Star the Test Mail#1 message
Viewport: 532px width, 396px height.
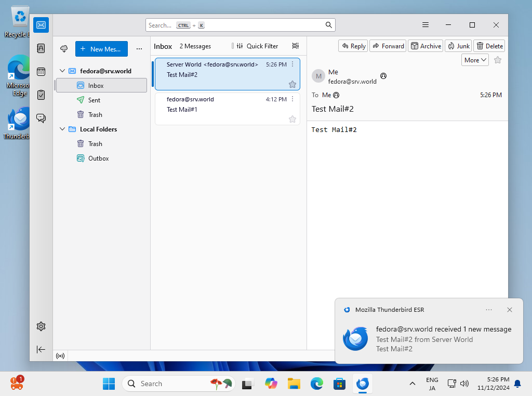[292, 120]
